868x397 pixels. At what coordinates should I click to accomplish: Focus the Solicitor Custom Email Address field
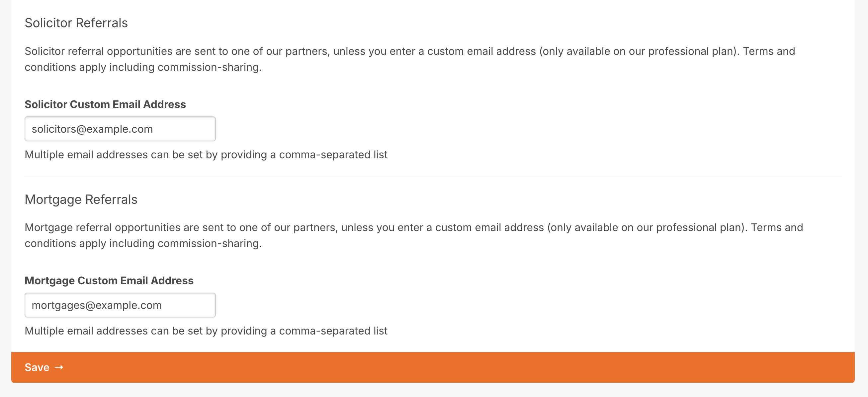pyautogui.click(x=120, y=129)
